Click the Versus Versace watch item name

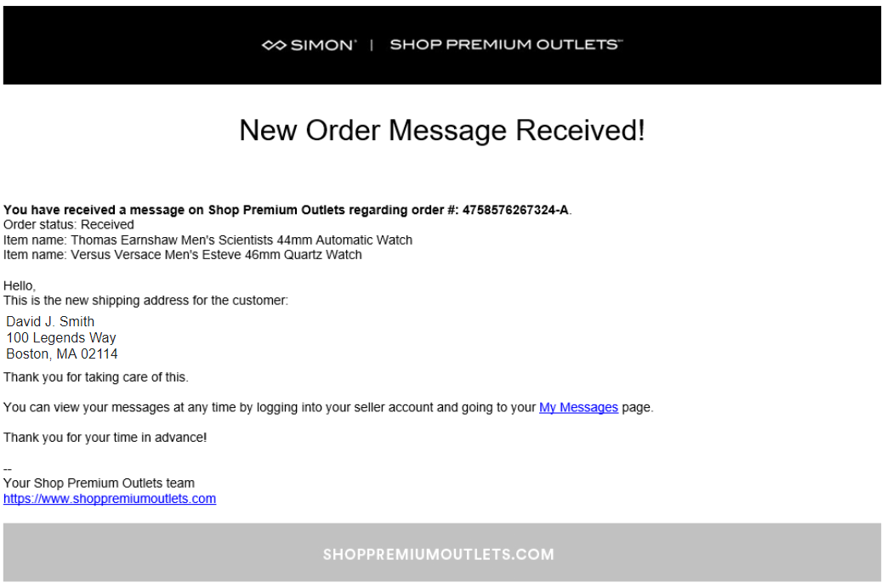point(182,255)
